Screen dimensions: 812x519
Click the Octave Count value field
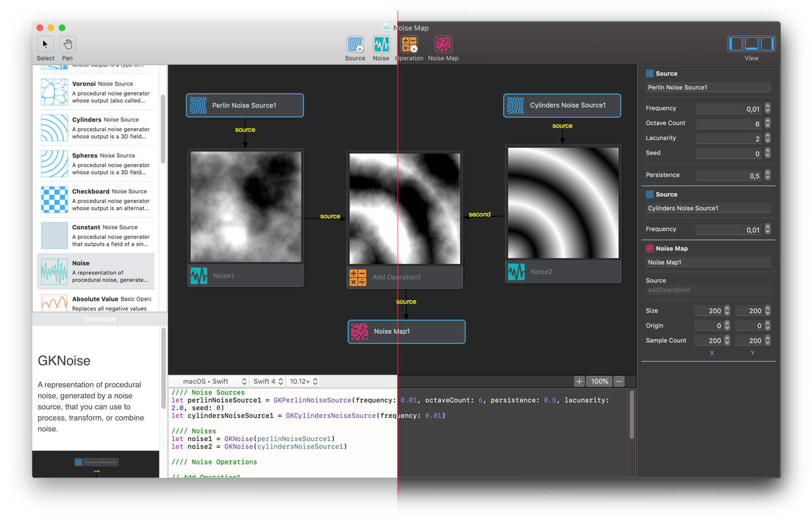pos(729,124)
